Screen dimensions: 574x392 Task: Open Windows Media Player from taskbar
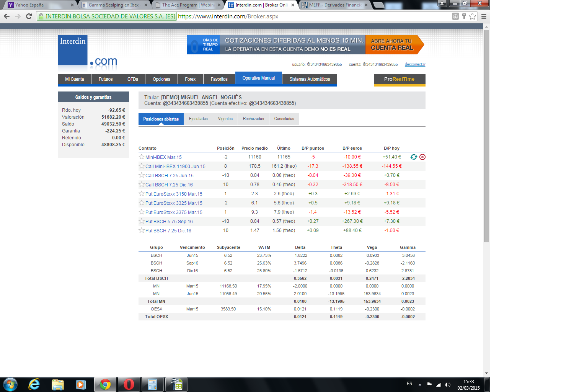point(81,384)
